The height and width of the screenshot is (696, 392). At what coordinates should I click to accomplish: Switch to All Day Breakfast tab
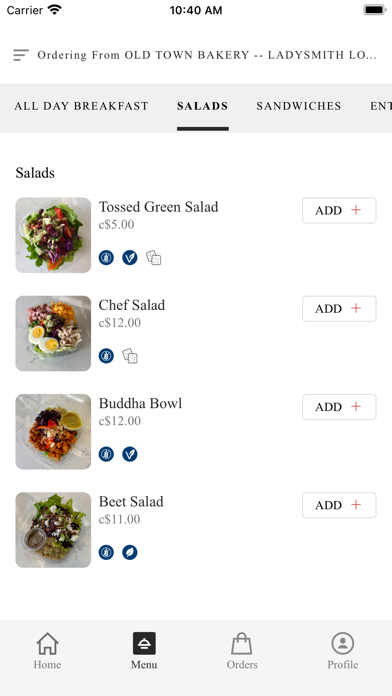point(81,106)
